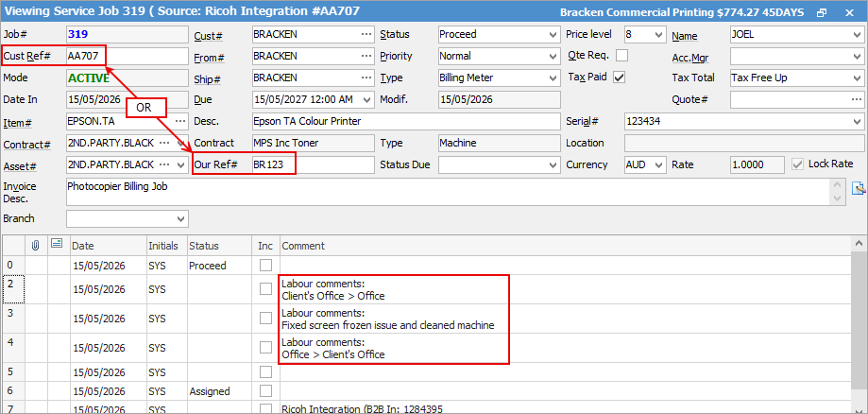Screen dimensions: 868x414
Task: Open the Branch dropdown
Action: point(181,219)
